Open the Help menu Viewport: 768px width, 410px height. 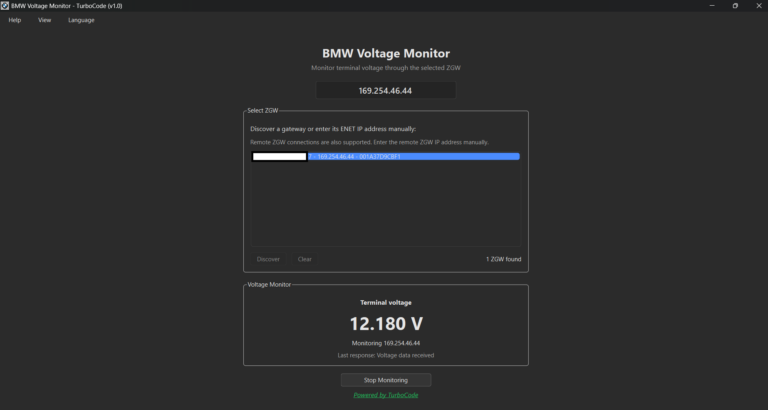15,20
